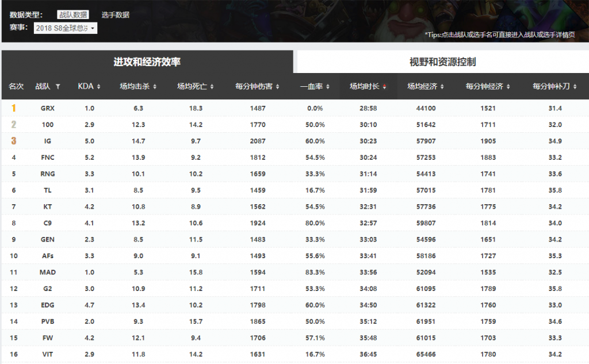Click KT's 场均时长 value 32:31
589x364 pixels.
(368, 206)
